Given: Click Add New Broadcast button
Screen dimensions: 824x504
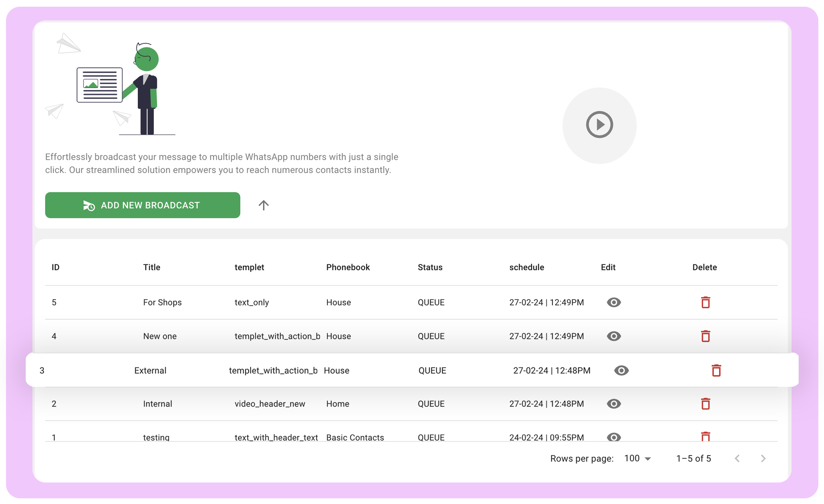Looking at the screenshot, I should [x=142, y=205].
